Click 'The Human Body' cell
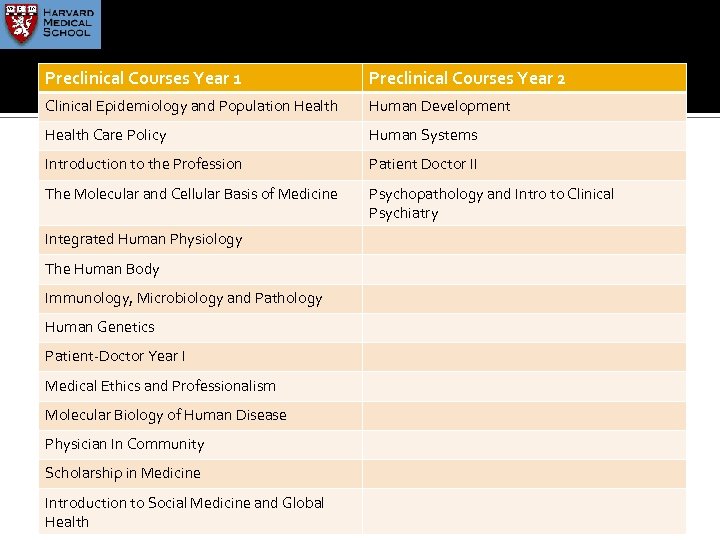Image resolution: width=720 pixels, height=540 pixels. 201,269
